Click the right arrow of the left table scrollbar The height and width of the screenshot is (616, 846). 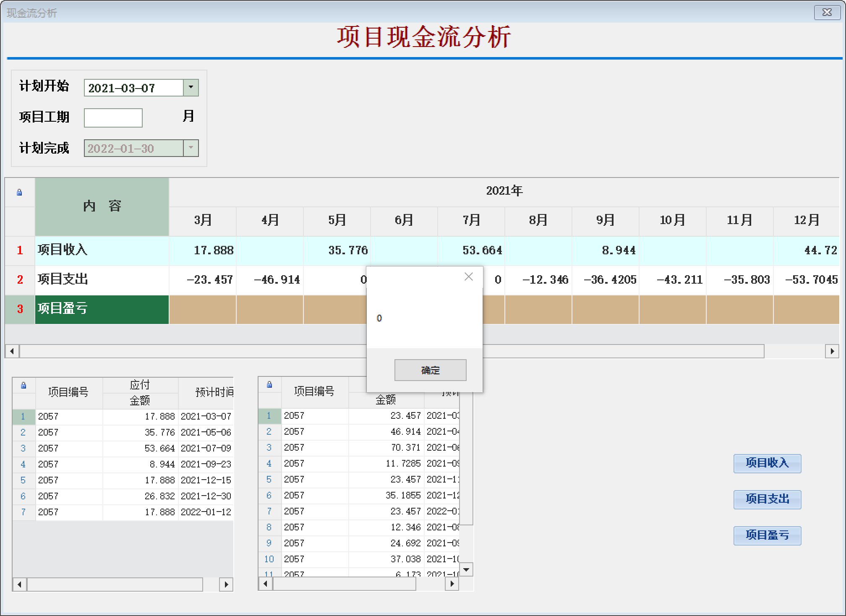click(x=226, y=584)
